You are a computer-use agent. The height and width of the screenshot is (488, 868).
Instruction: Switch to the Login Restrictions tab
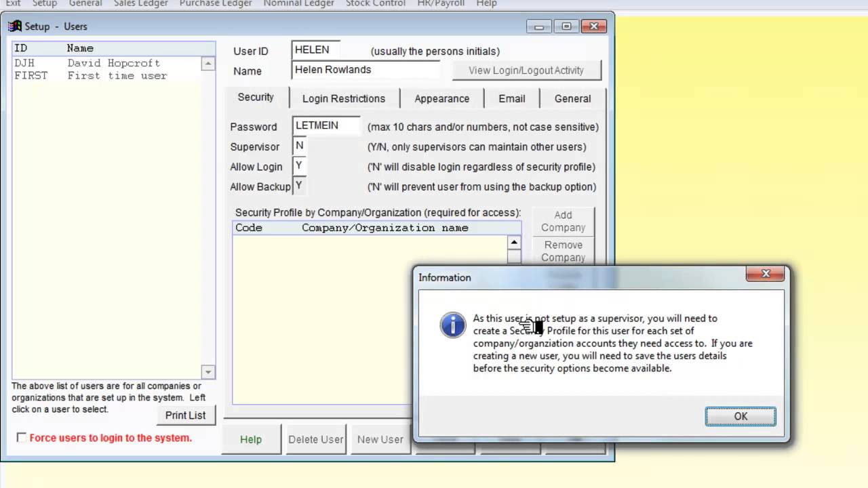point(344,98)
